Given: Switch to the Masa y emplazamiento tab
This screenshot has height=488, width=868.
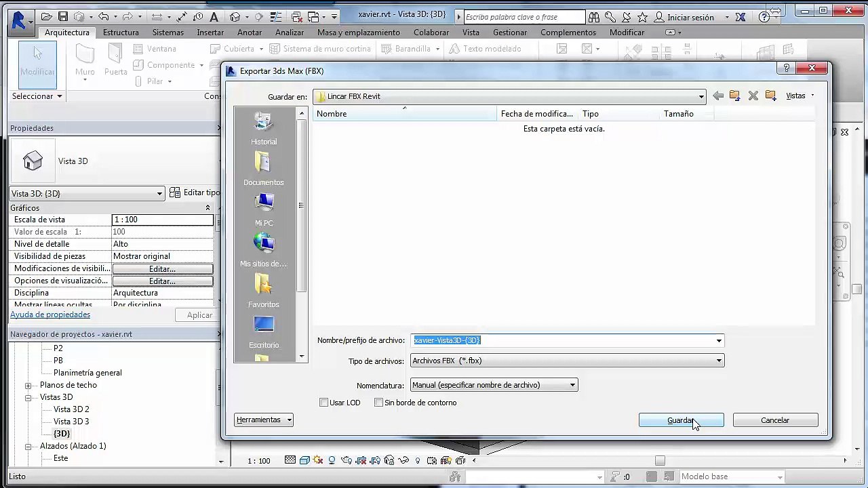Looking at the screenshot, I should pos(359,33).
